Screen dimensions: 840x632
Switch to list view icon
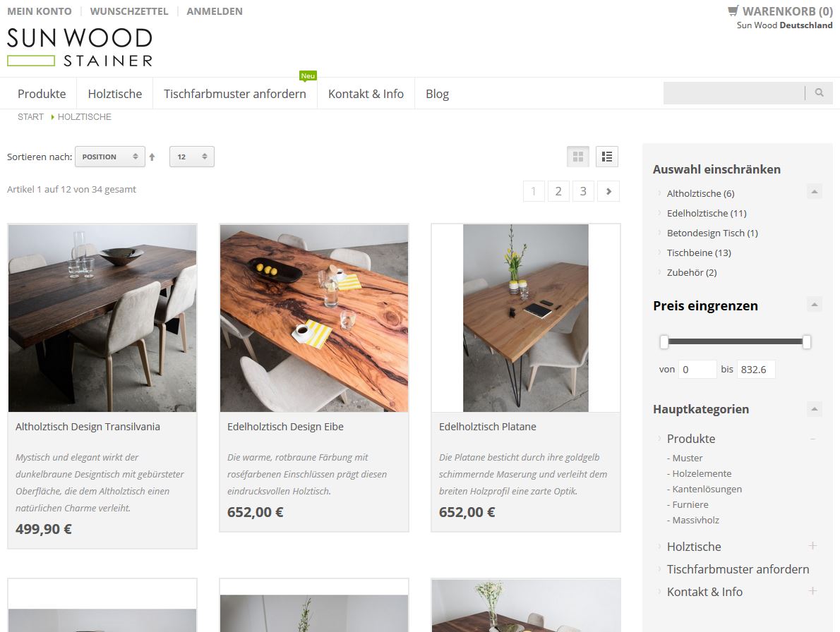point(607,157)
